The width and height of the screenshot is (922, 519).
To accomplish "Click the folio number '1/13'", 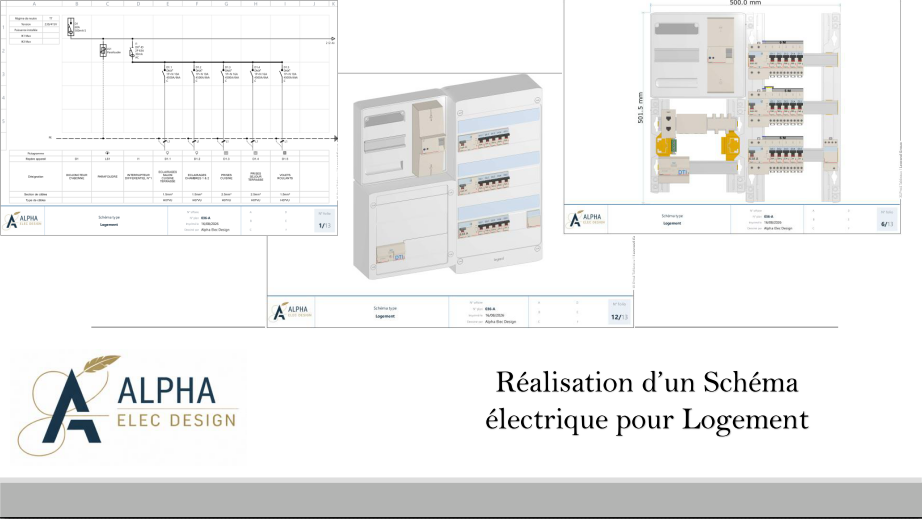I will [x=325, y=226].
